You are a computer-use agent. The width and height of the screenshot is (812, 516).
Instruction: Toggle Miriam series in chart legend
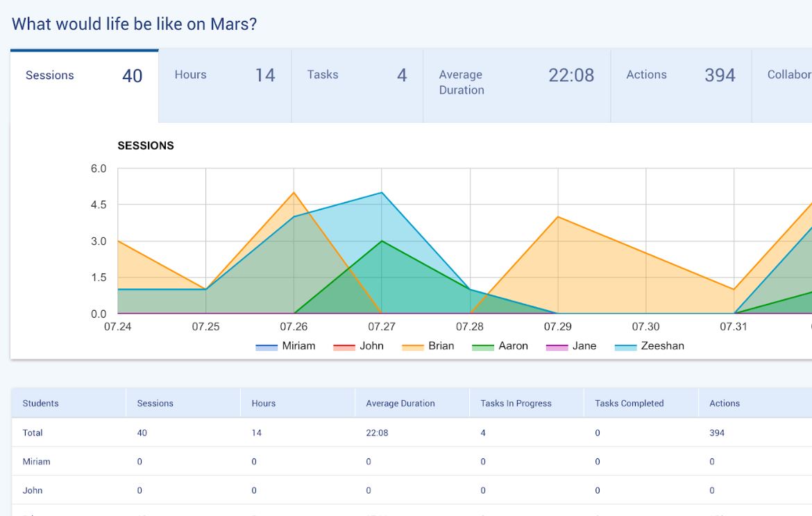coord(285,346)
